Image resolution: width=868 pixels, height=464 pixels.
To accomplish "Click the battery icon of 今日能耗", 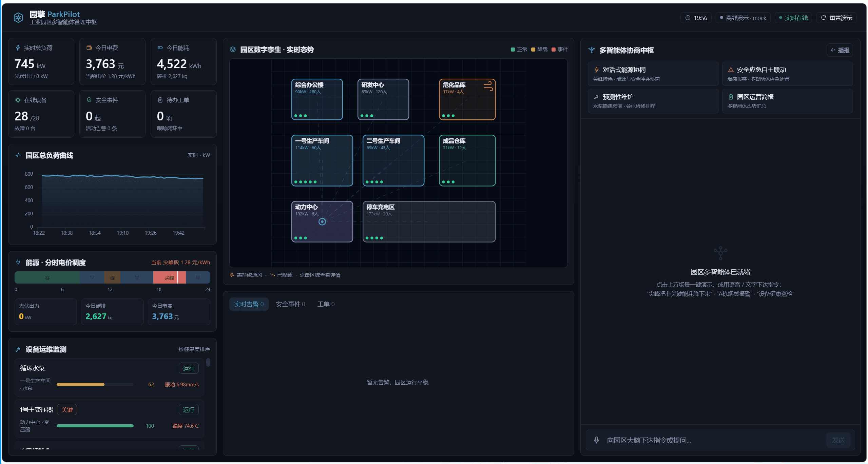I will pos(160,48).
